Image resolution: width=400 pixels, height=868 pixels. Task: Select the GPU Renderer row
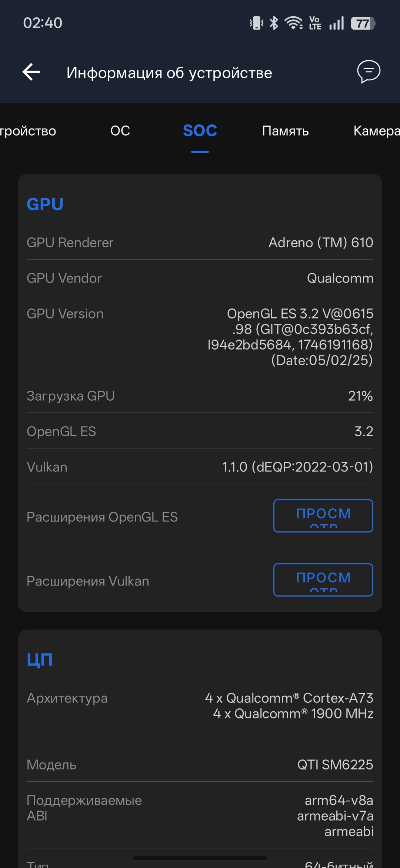click(x=200, y=243)
